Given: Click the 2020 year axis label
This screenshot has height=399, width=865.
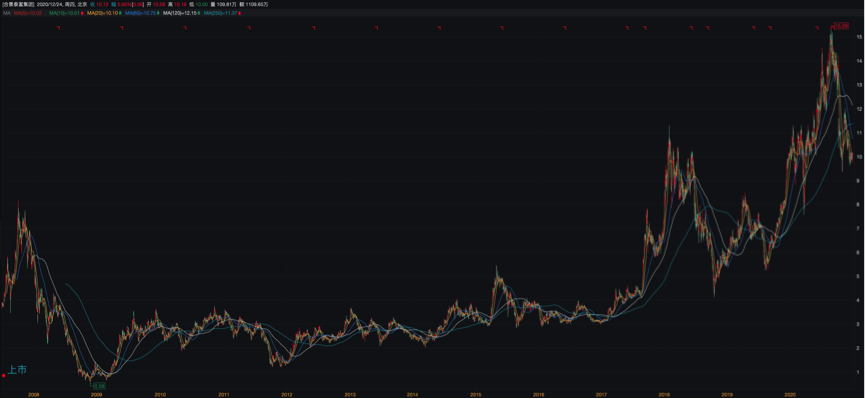Looking at the screenshot, I should point(789,395).
